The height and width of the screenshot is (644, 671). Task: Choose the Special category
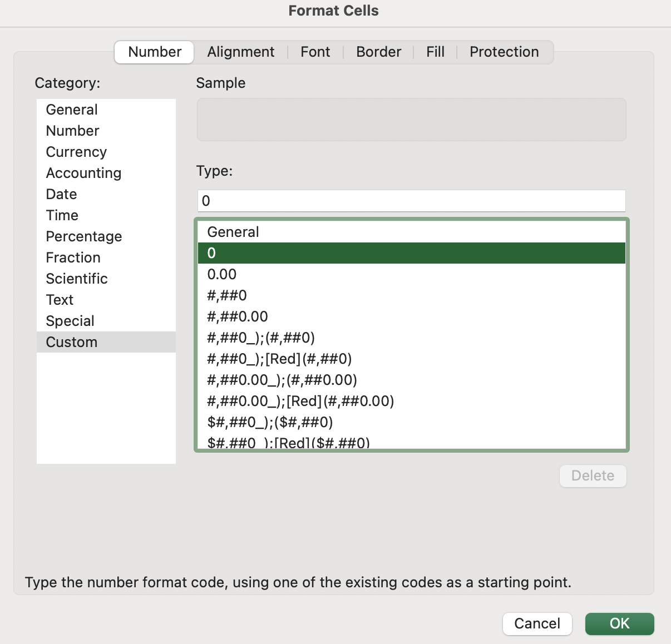point(70,321)
